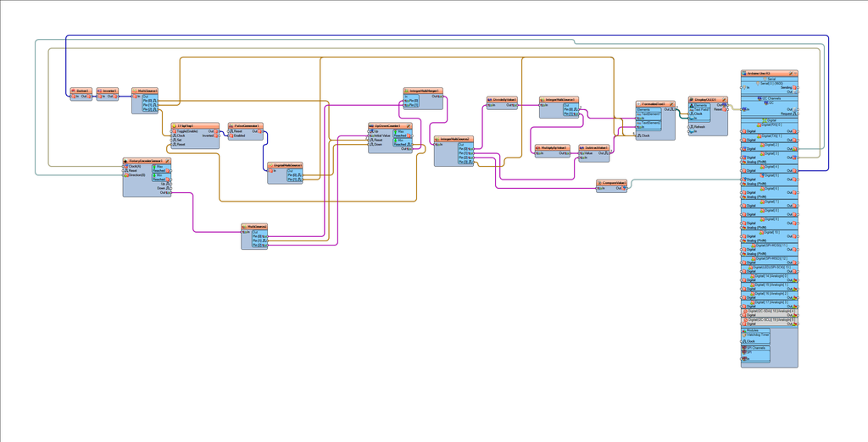Select the MultiplyByValue1 component icon
The image size is (868, 442).
(x=538, y=148)
